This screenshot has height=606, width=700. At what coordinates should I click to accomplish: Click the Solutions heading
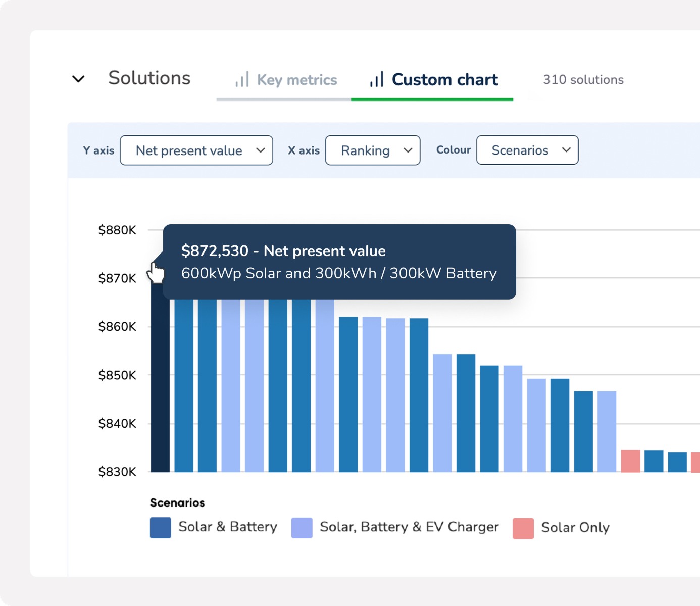[149, 78]
